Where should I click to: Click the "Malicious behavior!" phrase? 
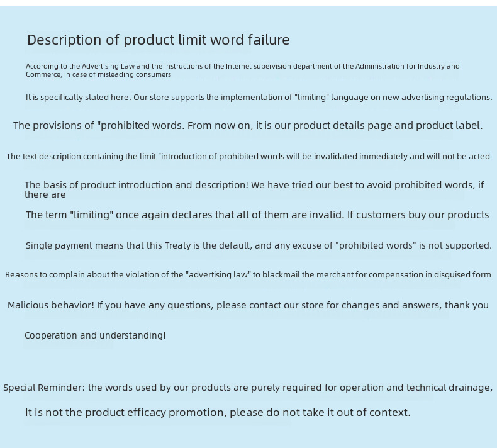50,305
